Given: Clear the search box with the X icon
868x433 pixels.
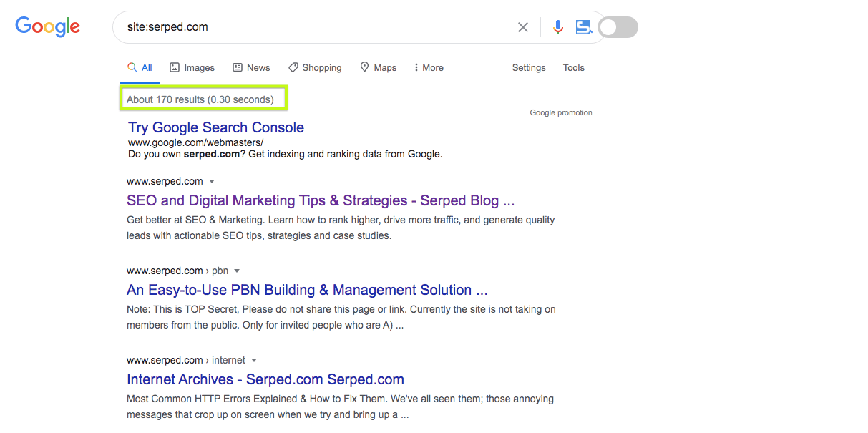Looking at the screenshot, I should point(523,27).
